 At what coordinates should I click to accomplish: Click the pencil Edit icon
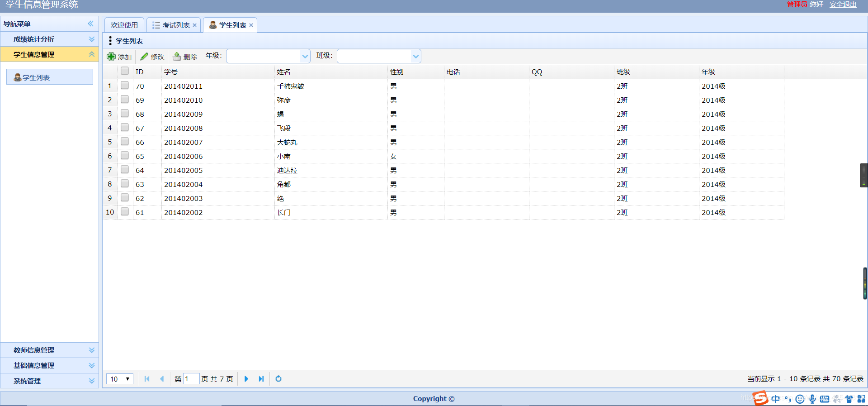144,57
